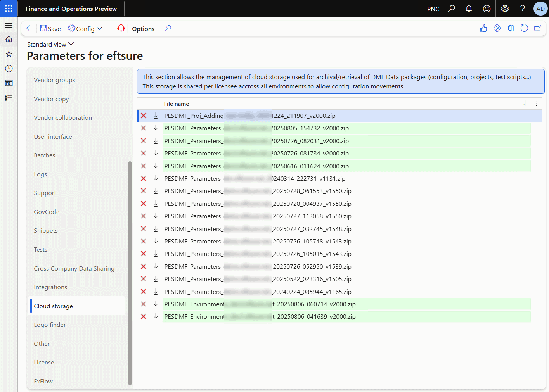Click the thumbs-up icon in the action pane
Viewport: 549px width, 392px height.
[x=483, y=28]
